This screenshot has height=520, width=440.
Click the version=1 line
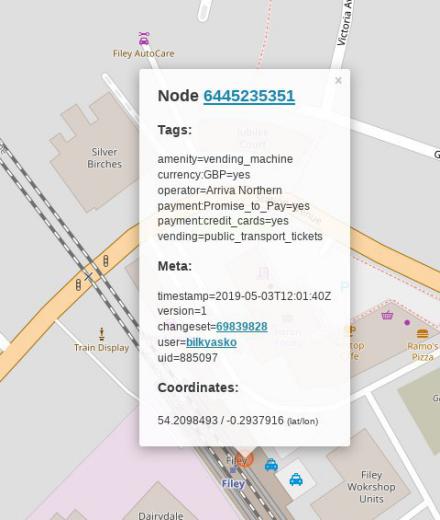pyautogui.click(x=182, y=311)
